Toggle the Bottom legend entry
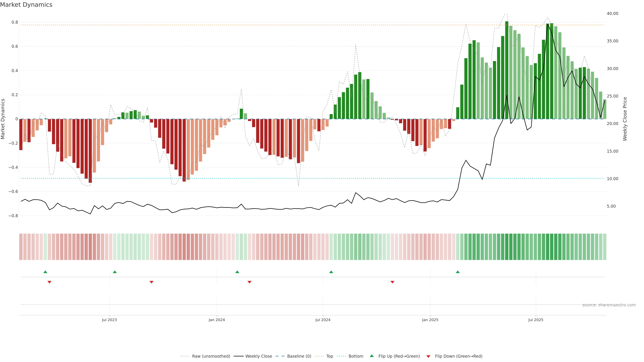Viewport: 644px width, 362px height. (356, 356)
